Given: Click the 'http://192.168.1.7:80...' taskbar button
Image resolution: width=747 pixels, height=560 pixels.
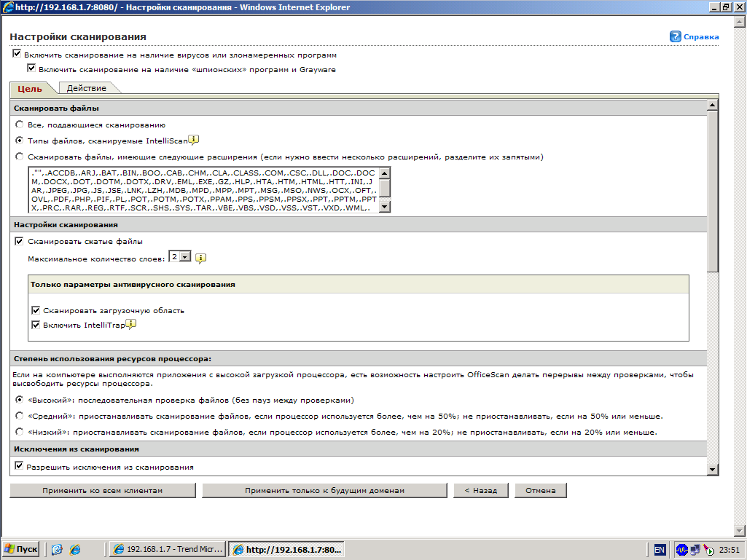Looking at the screenshot, I should [x=286, y=550].
